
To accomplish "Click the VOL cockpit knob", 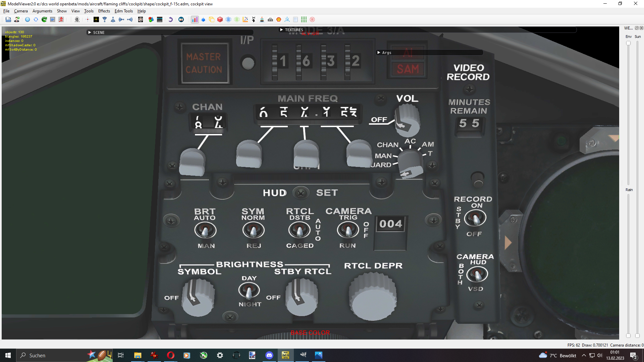I will (x=407, y=120).
